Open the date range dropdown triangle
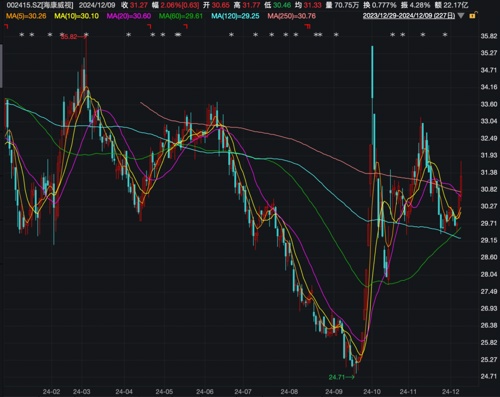Screen dimensions: 500x397 point(461,16)
